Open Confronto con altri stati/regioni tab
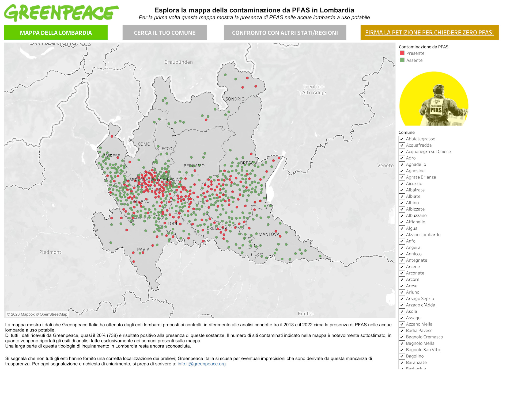The image size is (514, 420). pyautogui.click(x=285, y=32)
